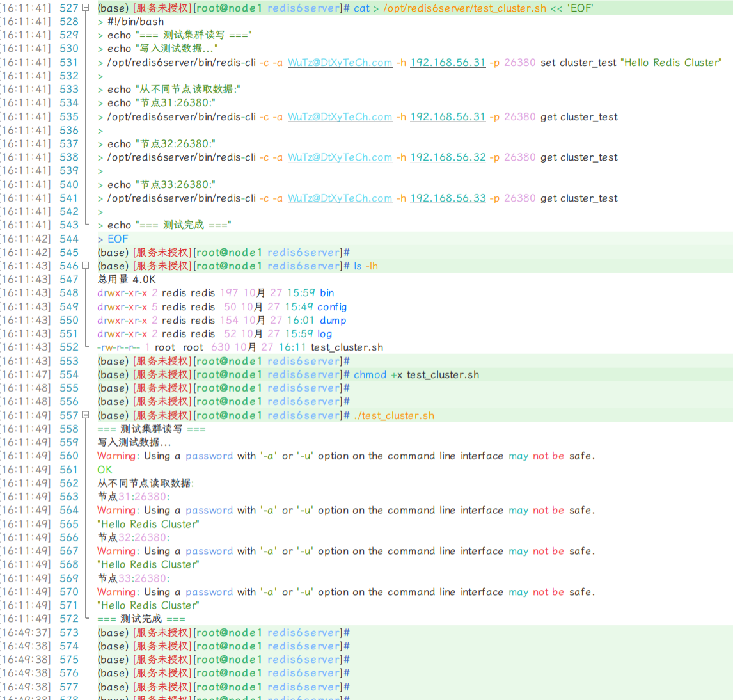Viewport: 733px width, 700px height.
Task: Click the "-rw-r--r--" permissions text
Action: click(118, 347)
